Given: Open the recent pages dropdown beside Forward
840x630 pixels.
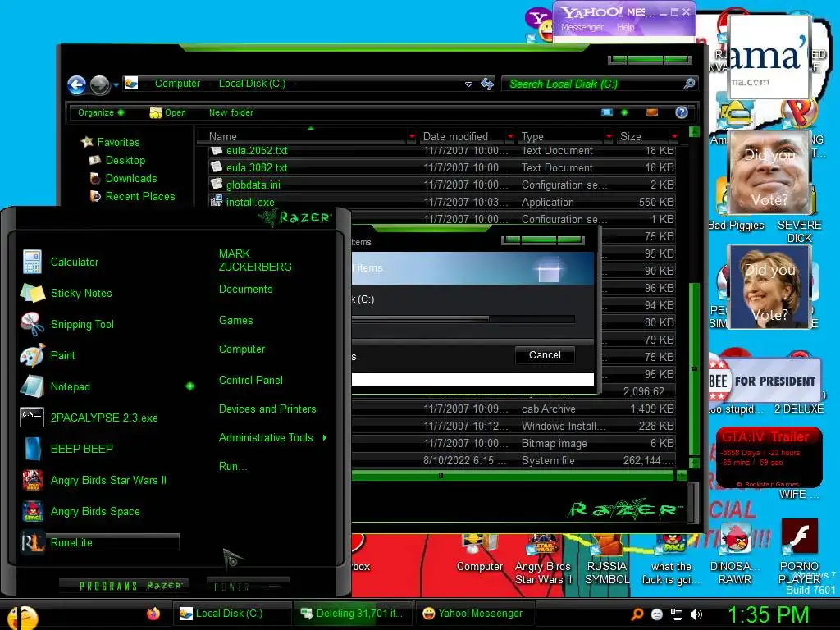Looking at the screenshot, I should [116, 85].
